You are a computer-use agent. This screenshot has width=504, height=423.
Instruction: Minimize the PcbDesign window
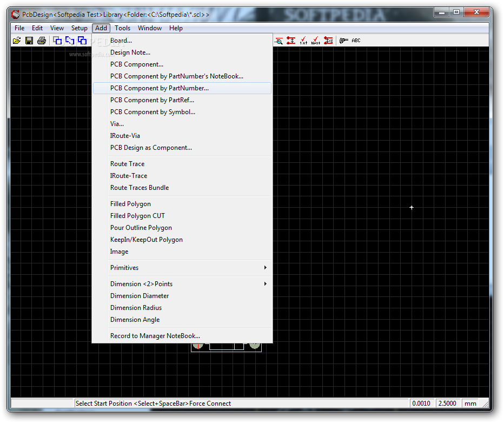(x=442, y=12)
